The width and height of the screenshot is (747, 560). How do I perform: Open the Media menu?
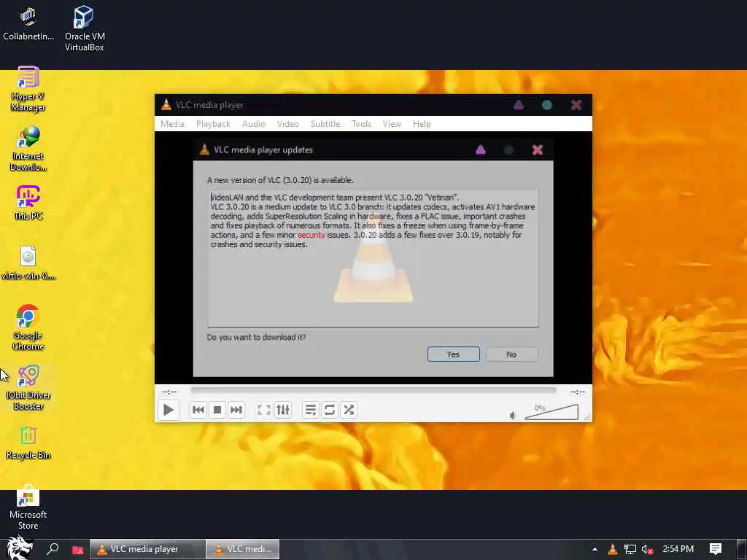pyautogui.click(x=172, y=124)
